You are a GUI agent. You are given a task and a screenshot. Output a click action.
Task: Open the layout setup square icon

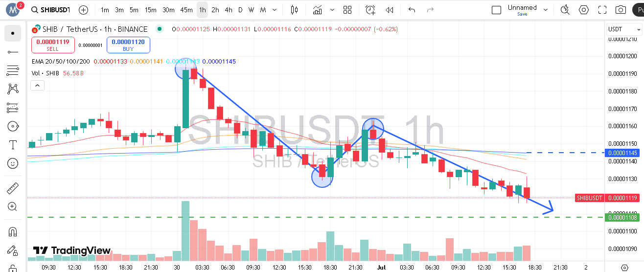(x=496, y=10)
